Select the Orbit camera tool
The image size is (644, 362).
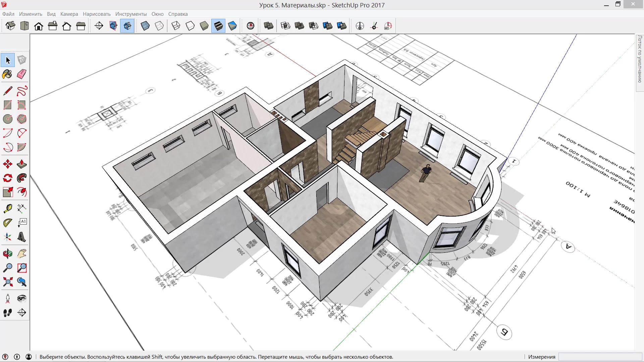tap(7, 254)
